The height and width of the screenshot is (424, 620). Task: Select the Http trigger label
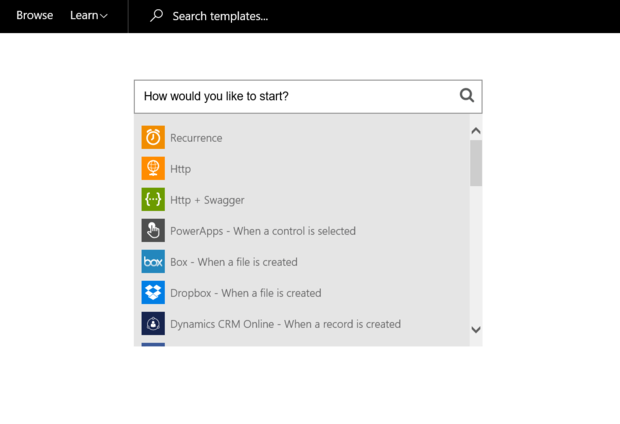[180, 169]
